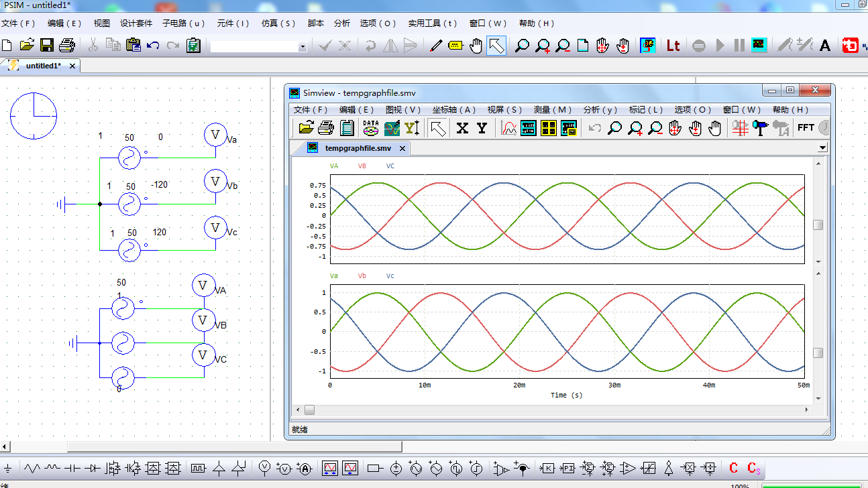Click the zoom in icon in PSIM toolbar
This screenshot has height=488, width=868.
click(543, 46)
